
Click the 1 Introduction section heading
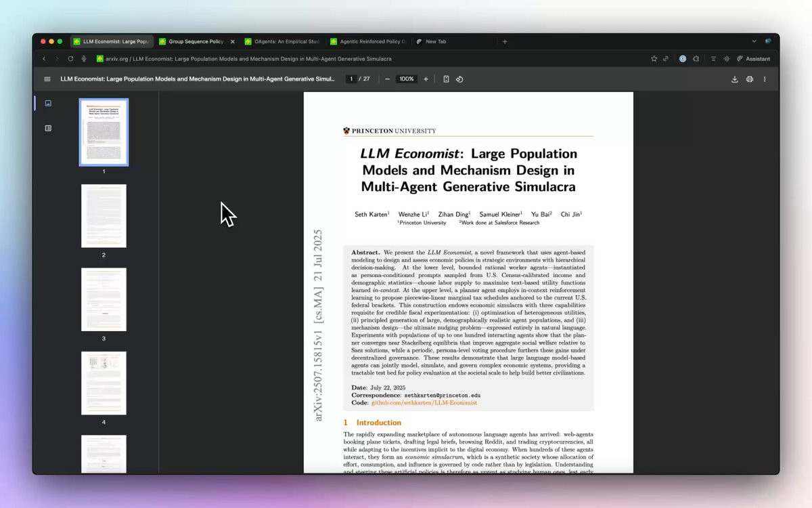(372, 423)
